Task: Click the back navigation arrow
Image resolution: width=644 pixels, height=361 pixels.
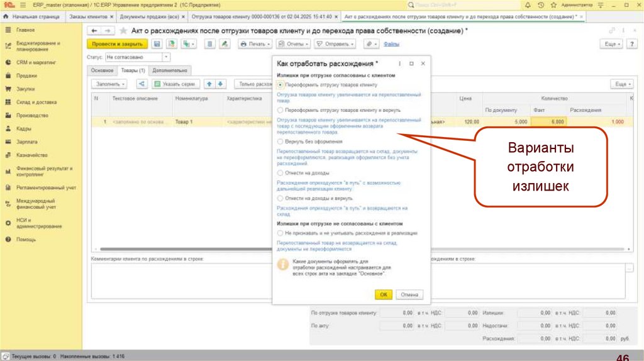Action: click(94, 30)
